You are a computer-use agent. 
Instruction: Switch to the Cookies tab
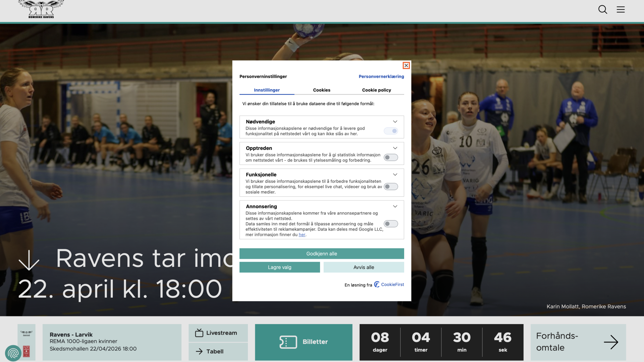click(x=322, y=90)
